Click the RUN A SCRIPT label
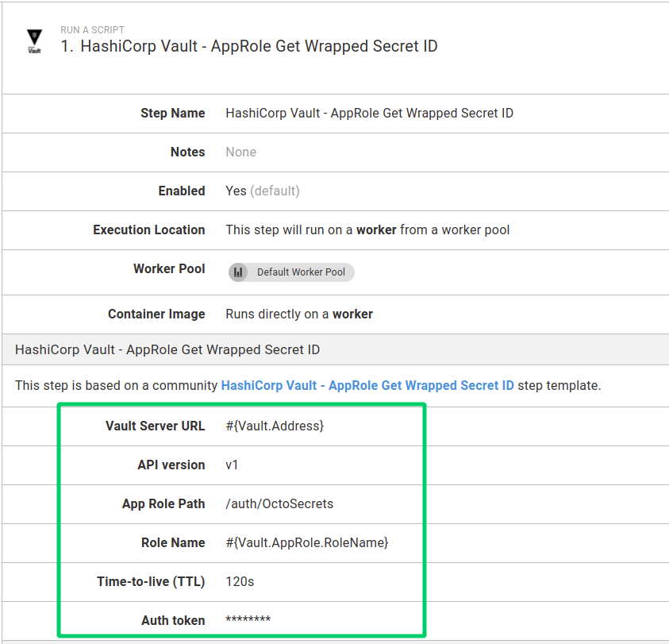Screen dimensions: 669x644 point(91,29)
